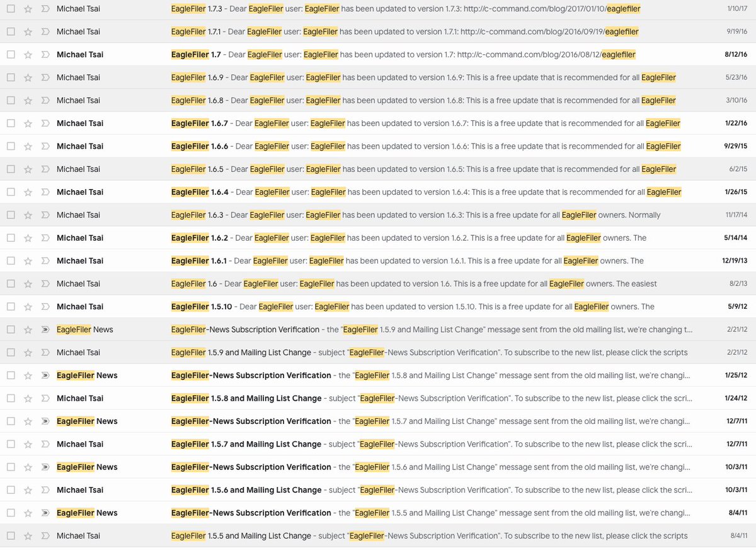Toggle importance marker on EagleFiler 1.6.2 email
The height and width of the screenshot is (550, 756).
click(45, 238)
